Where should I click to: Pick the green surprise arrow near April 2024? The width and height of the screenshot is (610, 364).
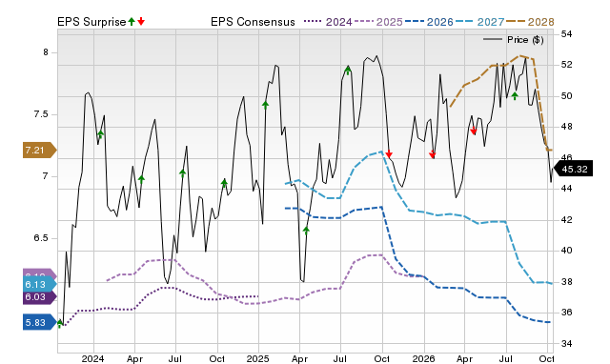click(141, 179)
